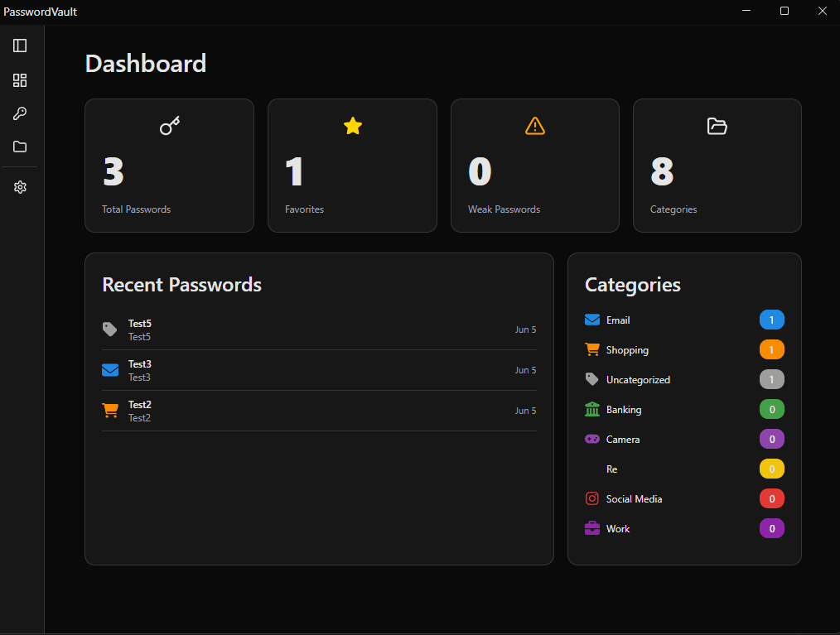Image resolution: width=840 pixels, height=635 pixels.
Task: Click the key icon on Total Passwords card
Action: pos(169,126)
